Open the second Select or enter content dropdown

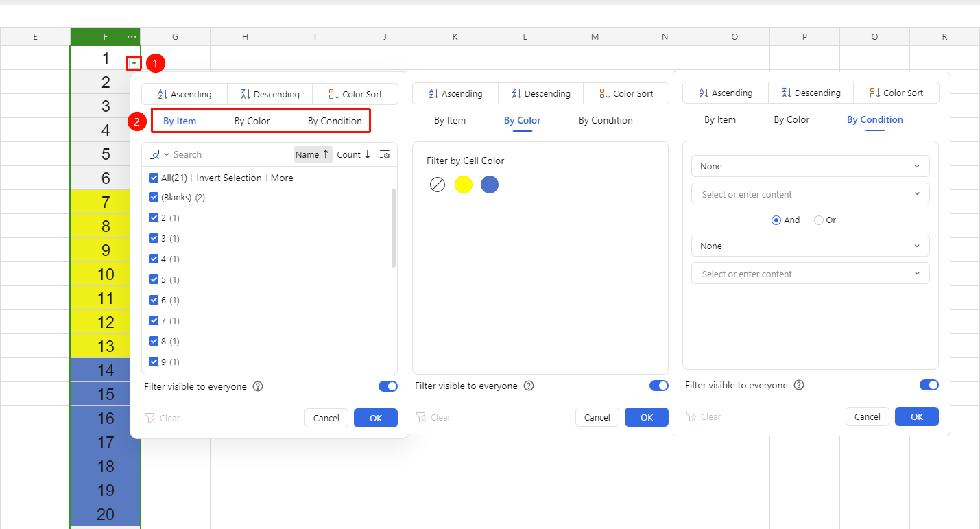click(x=811, y=274)
